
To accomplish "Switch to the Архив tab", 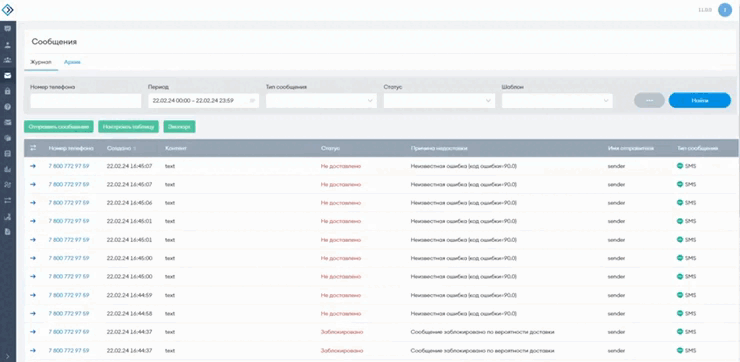I will tap(72, 62).
